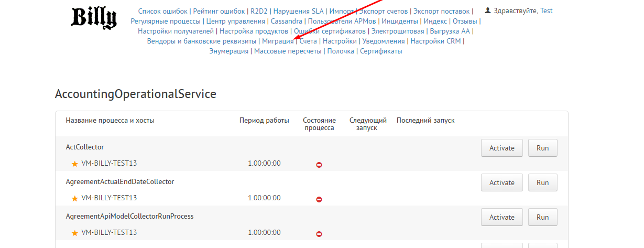Open Настройки CRM page
Viewport: 644px width, 248px height.
pos(436,41)
